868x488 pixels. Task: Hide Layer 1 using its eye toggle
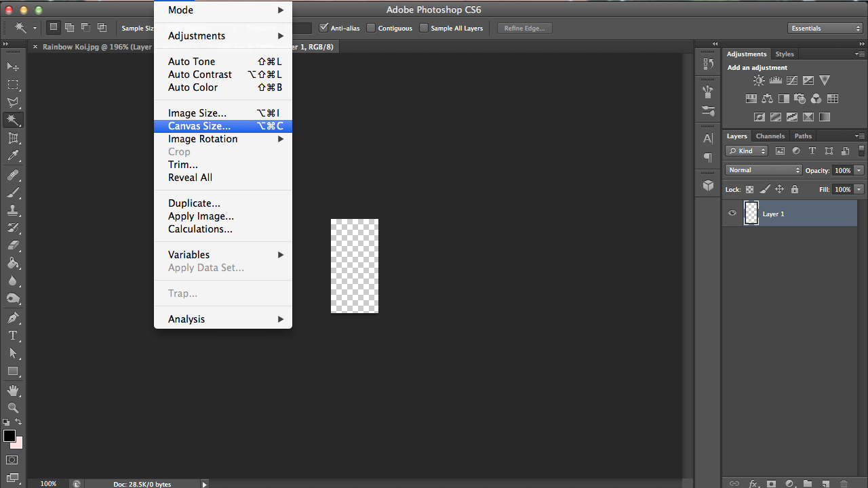(732, 213)
